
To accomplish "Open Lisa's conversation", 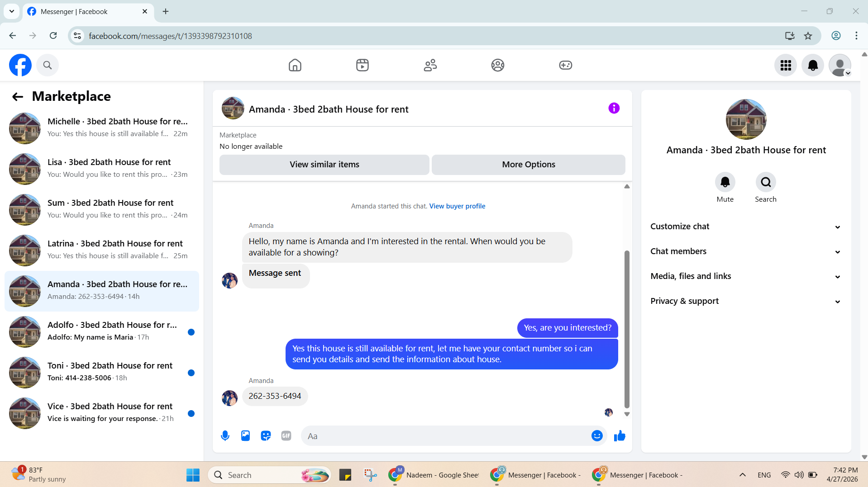I will (102, 169).
